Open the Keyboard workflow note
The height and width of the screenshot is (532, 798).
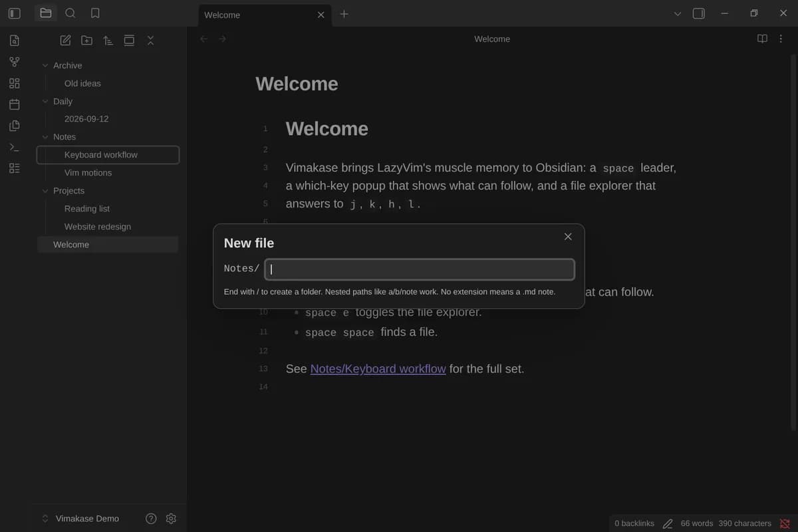(x=108, y=155)
